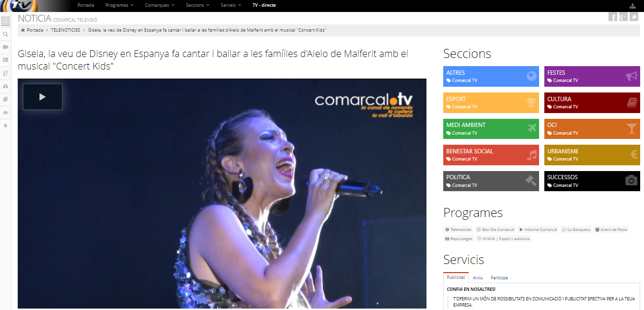Click the binoculars icon in left sidebar
Image resolution: width=644 pixels, height=310 pixels.
pos(6,86)
